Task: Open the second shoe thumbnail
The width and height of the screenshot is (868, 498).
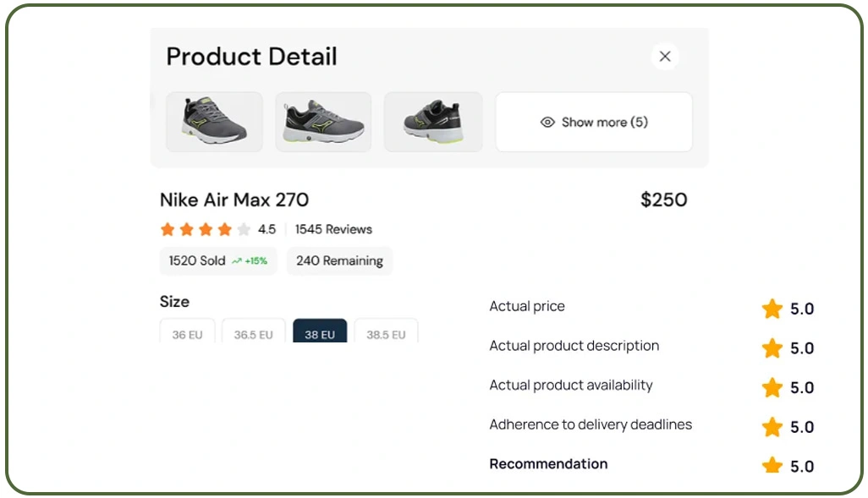Action: click(x=323, y=122)
